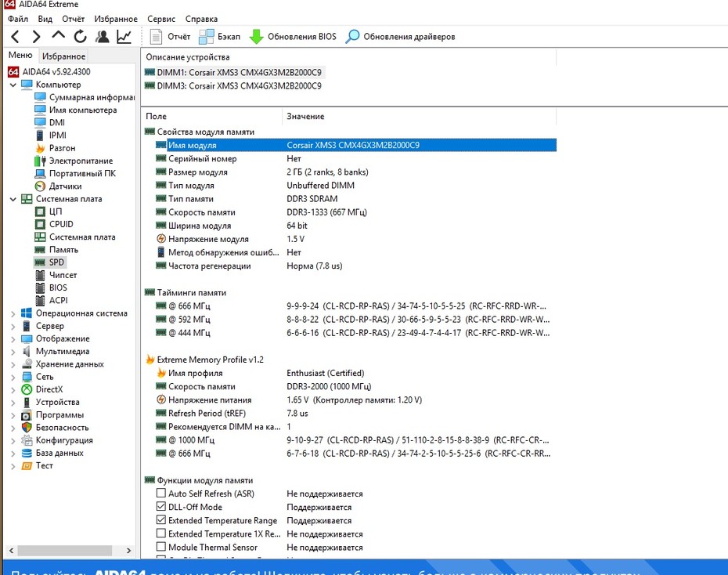This screenshot has height=575, width=728.
Task: Click the Отчёт toolbar button
Action: (x=170, y=37)
